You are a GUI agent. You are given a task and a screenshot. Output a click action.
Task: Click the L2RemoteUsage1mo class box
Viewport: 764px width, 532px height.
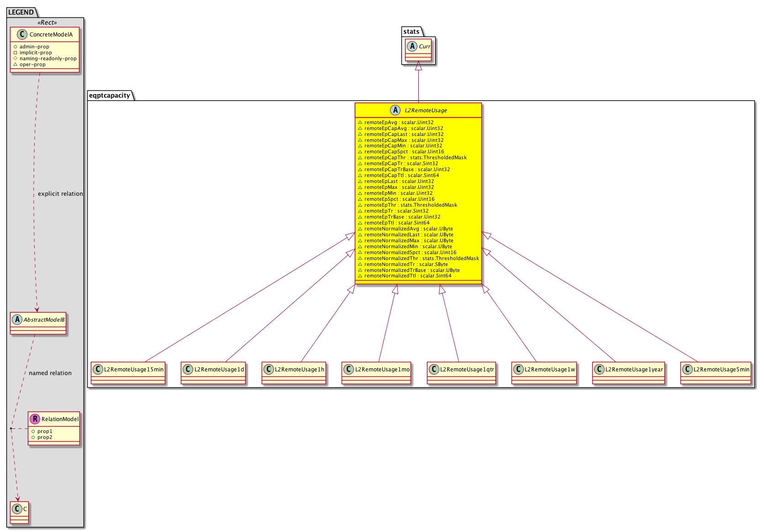pos(376,373)
